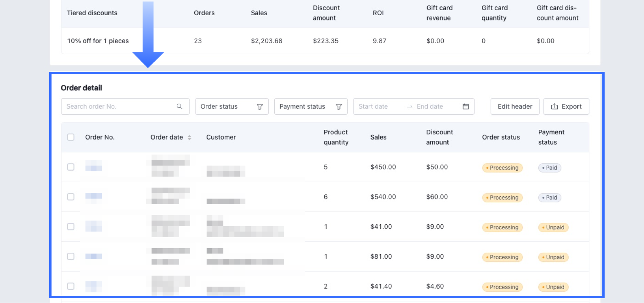Click the Export upload icon
The width and height of the screenshot is (644, 303).
(554, 107)
